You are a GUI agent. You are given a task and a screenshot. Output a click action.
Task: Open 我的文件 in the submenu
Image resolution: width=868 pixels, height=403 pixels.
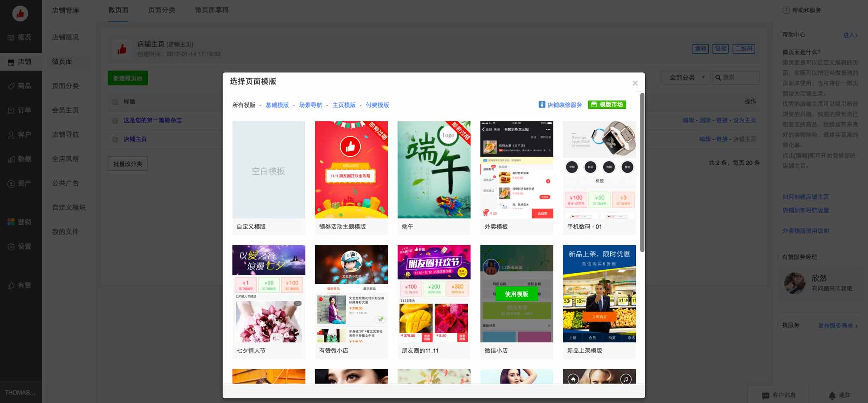point(66,232)
